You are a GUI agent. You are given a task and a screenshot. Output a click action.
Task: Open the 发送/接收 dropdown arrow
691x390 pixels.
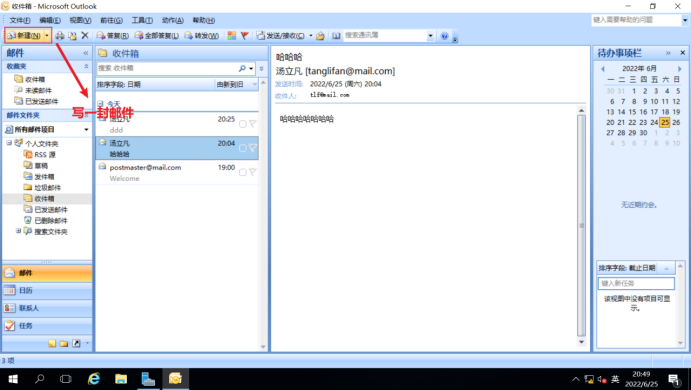pyautogui.click(x=311, y=36)
